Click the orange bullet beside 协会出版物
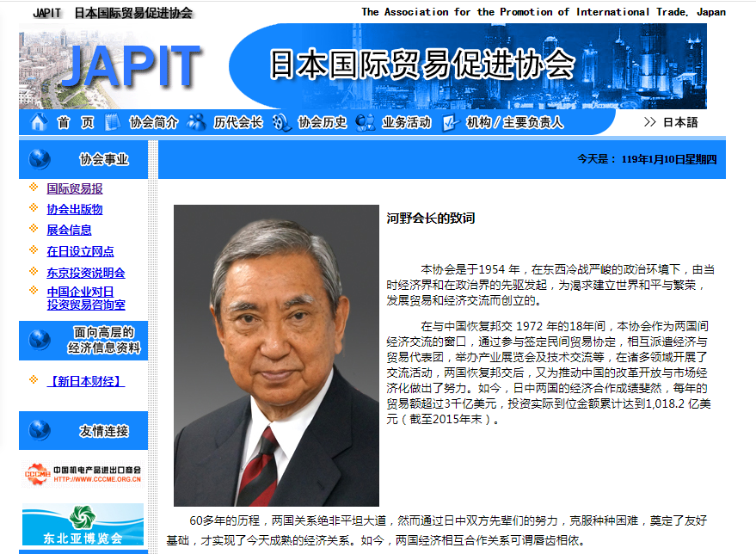 pos(34,207)
